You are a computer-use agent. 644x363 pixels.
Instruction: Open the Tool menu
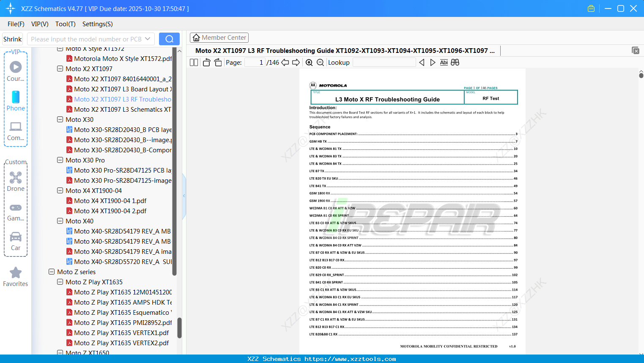(65, 24)
